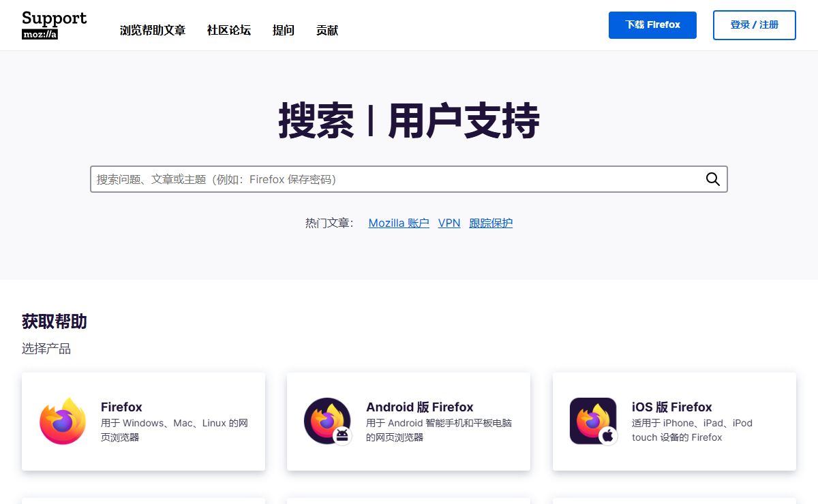
Task: Open 提问 menu item
Action: click(284, 30)
